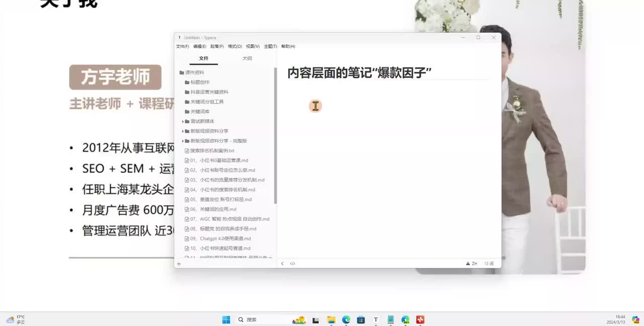
Task: Open the 帮助(H) menu
Action: point(288,46)
